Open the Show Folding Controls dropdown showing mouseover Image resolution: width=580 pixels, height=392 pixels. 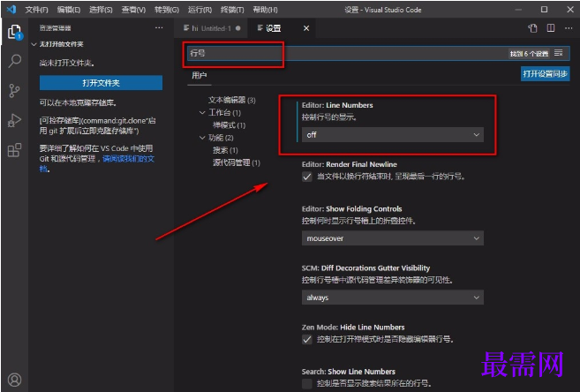pyautogui.click(x=393, y=238)
